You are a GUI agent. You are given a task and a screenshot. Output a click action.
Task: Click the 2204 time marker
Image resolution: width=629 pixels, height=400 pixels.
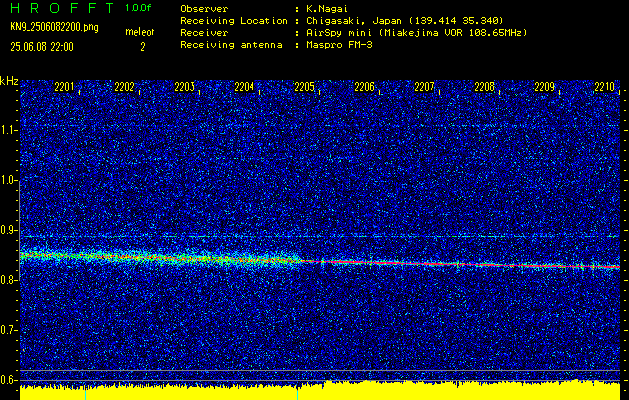(x=244, y=87)
